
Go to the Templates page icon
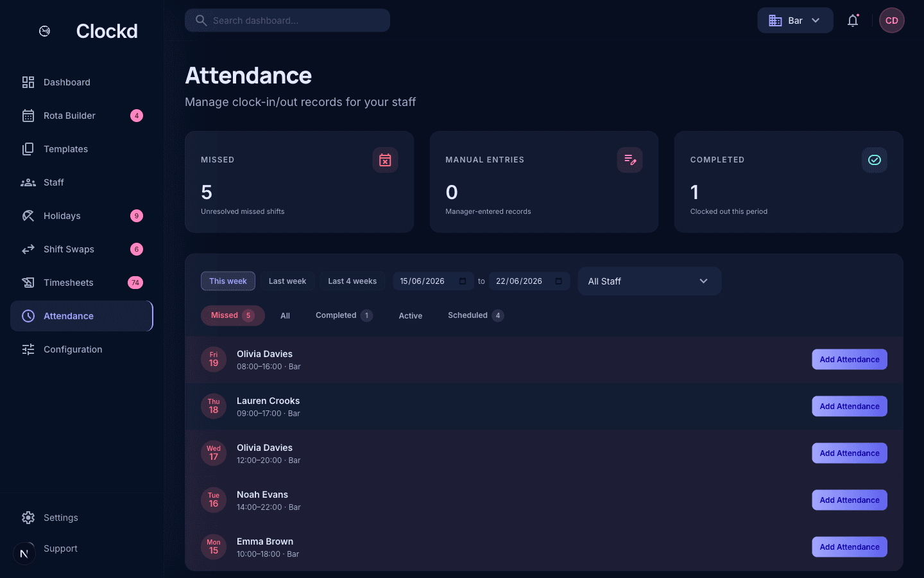(x=28, y=149)
